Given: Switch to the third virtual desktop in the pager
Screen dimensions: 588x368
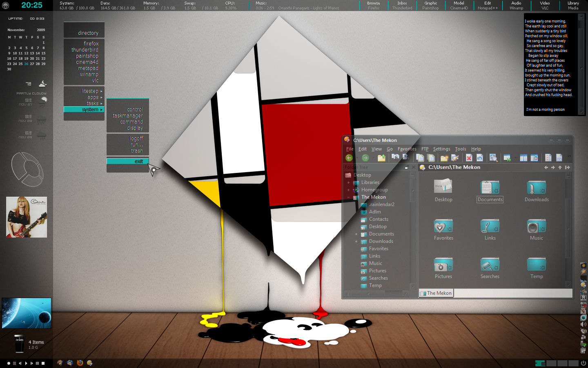Looking at the screenshot, I should pyautogui.click(x=562, y=363).
